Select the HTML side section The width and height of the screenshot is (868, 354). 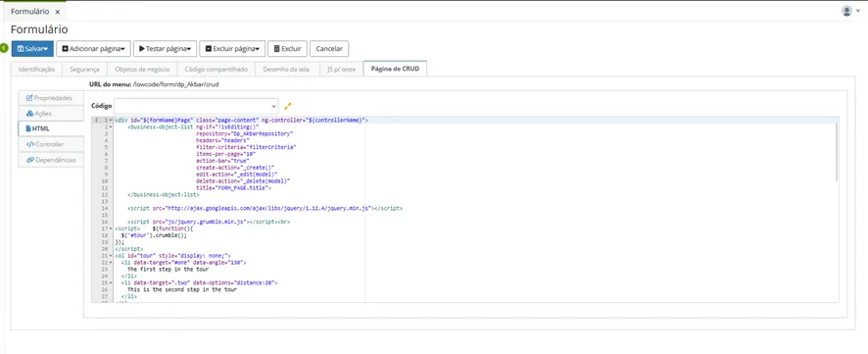[51, 128]
